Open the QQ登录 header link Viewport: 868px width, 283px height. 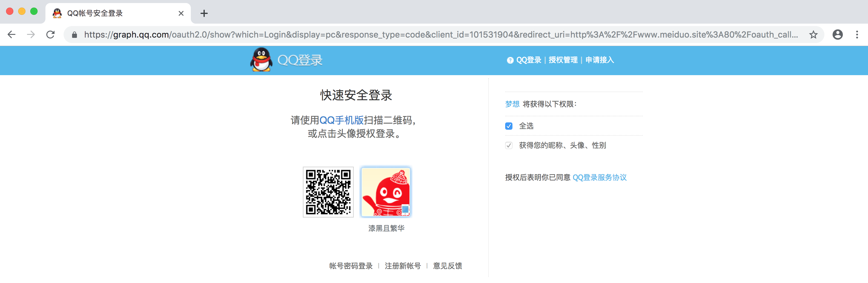point(529,60)
